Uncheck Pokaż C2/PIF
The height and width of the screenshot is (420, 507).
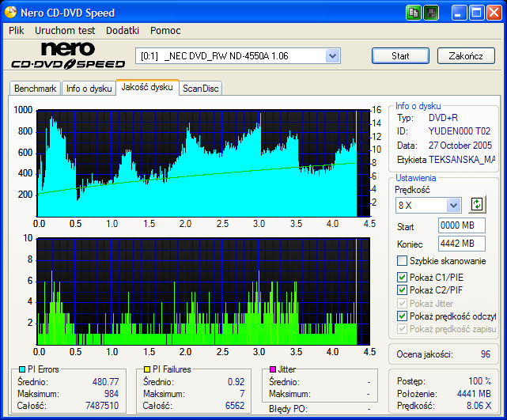(x=402, y=289)
